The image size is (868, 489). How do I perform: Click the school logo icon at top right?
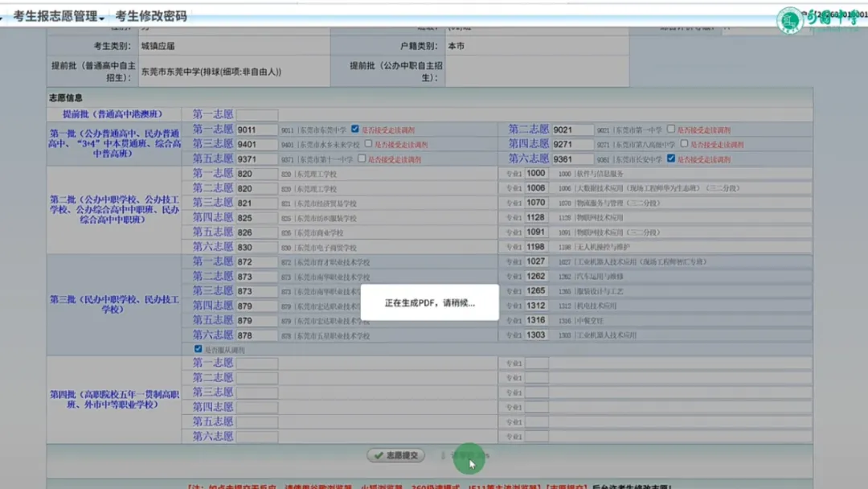(789, 20)
